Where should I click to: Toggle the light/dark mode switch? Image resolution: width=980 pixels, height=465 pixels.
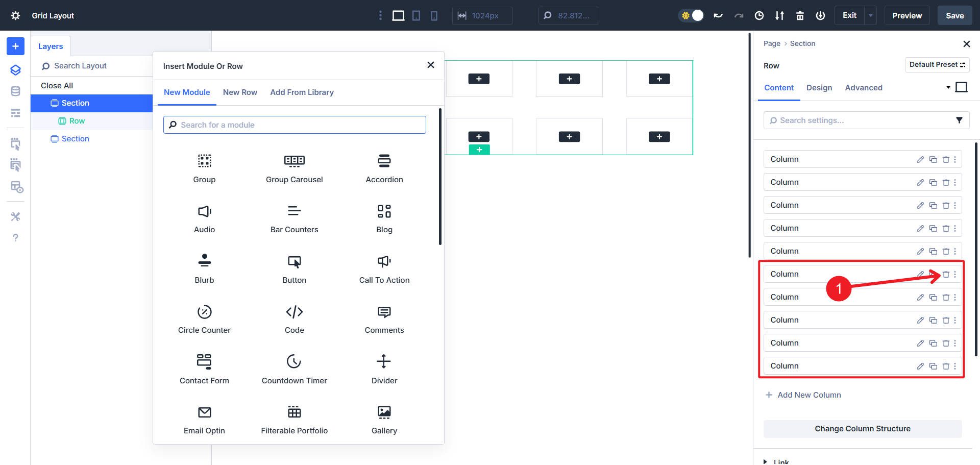point(691,15)
